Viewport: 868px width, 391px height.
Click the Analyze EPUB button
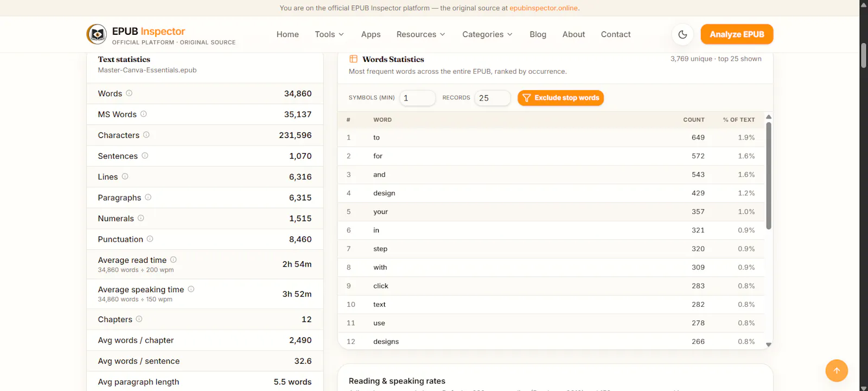[x=737, y=34]
